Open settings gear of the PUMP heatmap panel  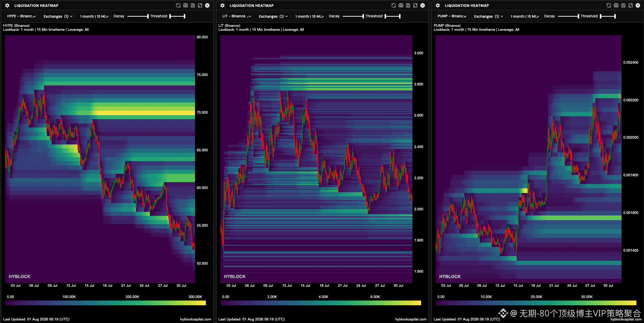coord(438,5)
